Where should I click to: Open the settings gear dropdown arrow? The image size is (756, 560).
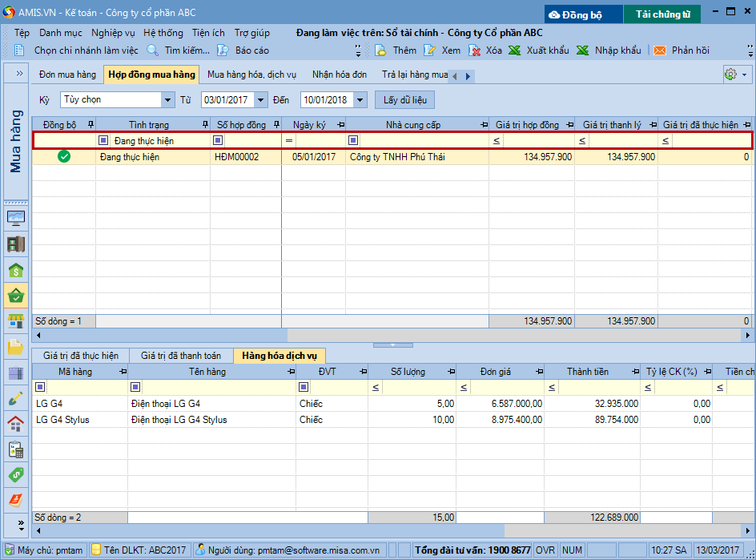pos(745,75)
